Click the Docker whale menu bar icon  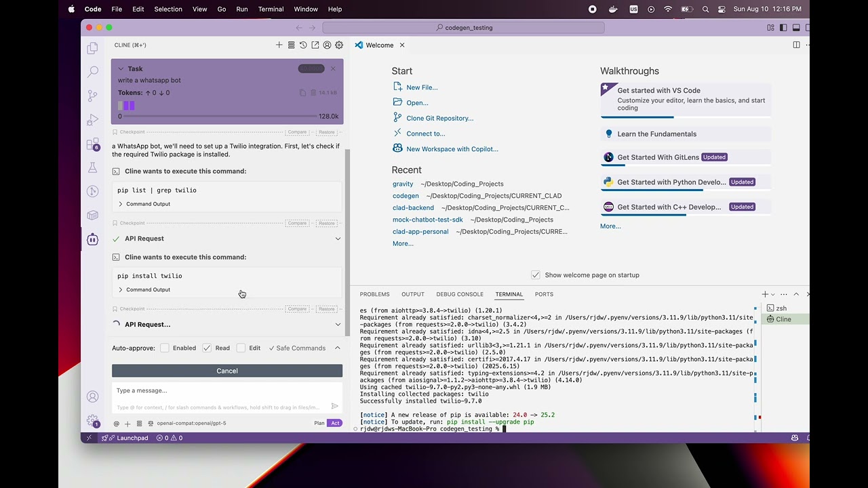[x=613, y=9]
